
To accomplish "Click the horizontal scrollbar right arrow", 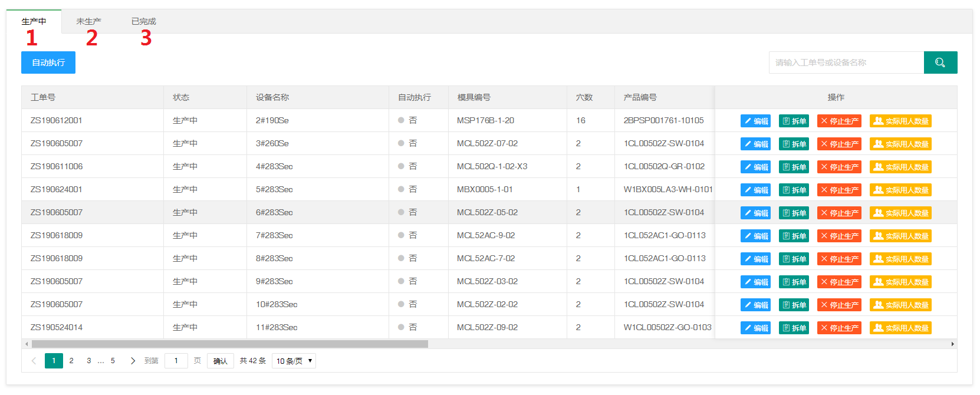I will pos(952,344).
